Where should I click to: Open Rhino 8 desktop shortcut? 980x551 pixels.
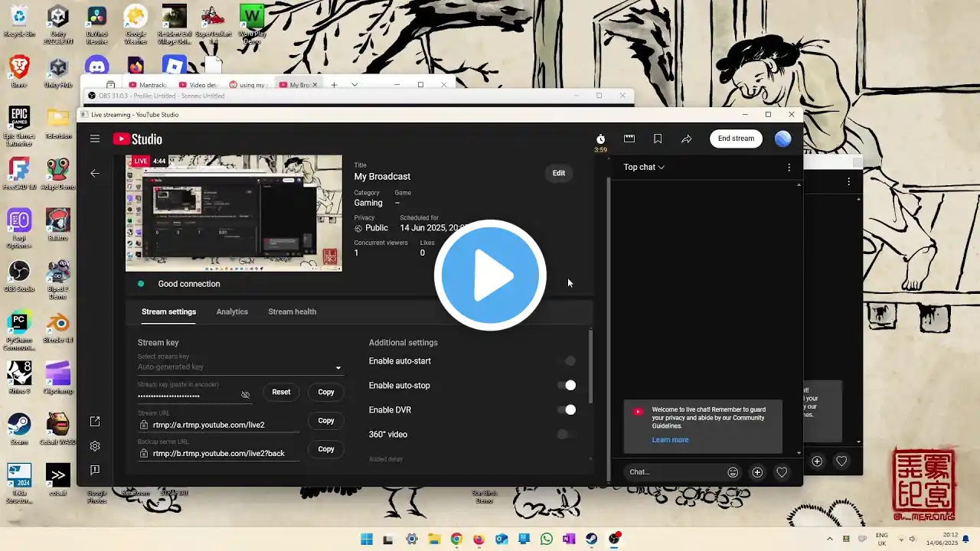[18, 377]
